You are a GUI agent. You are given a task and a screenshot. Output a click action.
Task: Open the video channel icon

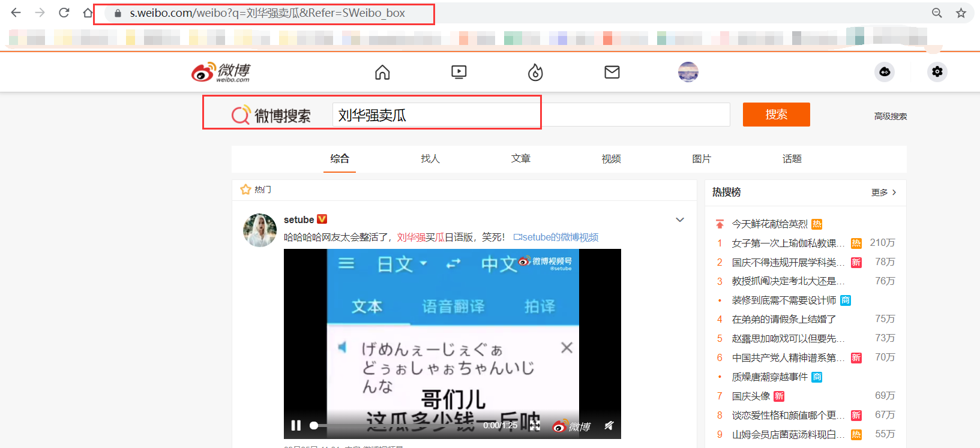pyautogui.click(x=458, y=72)
